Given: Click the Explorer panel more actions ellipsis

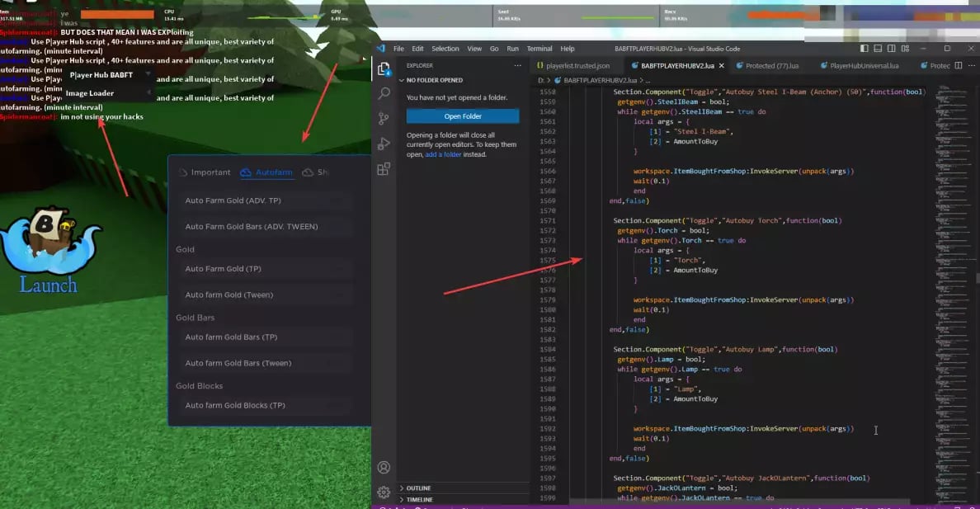Looking at the screenshot, I should click(x=518, y=65).
